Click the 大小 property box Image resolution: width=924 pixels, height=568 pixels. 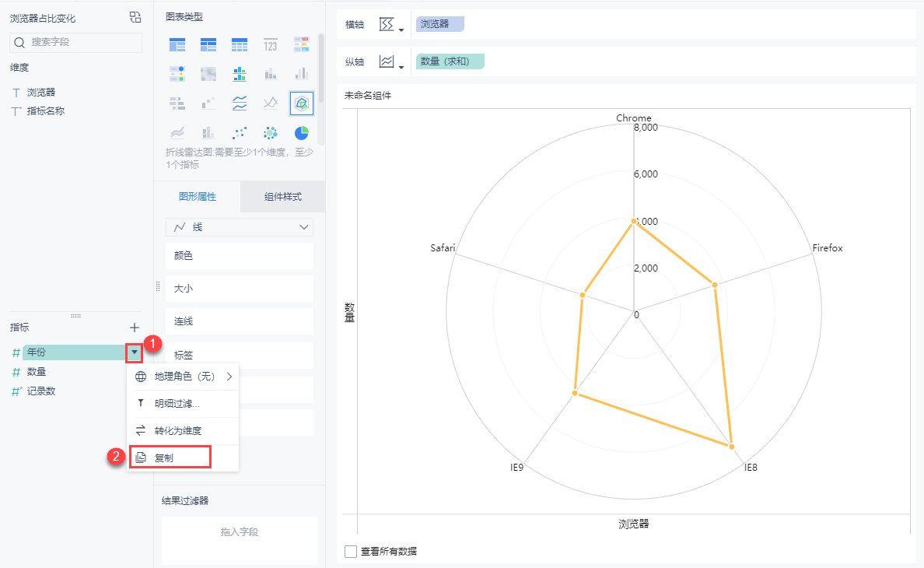(240, 288)
